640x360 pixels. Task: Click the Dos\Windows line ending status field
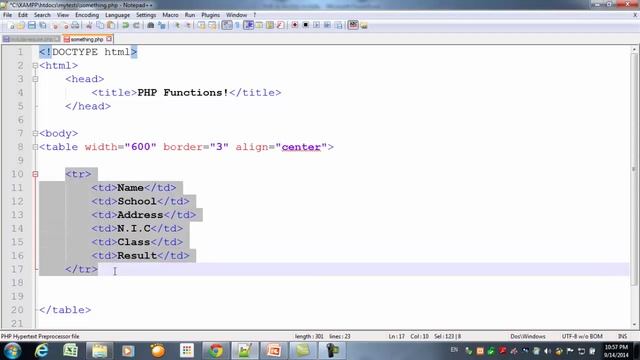pos(528,336)
